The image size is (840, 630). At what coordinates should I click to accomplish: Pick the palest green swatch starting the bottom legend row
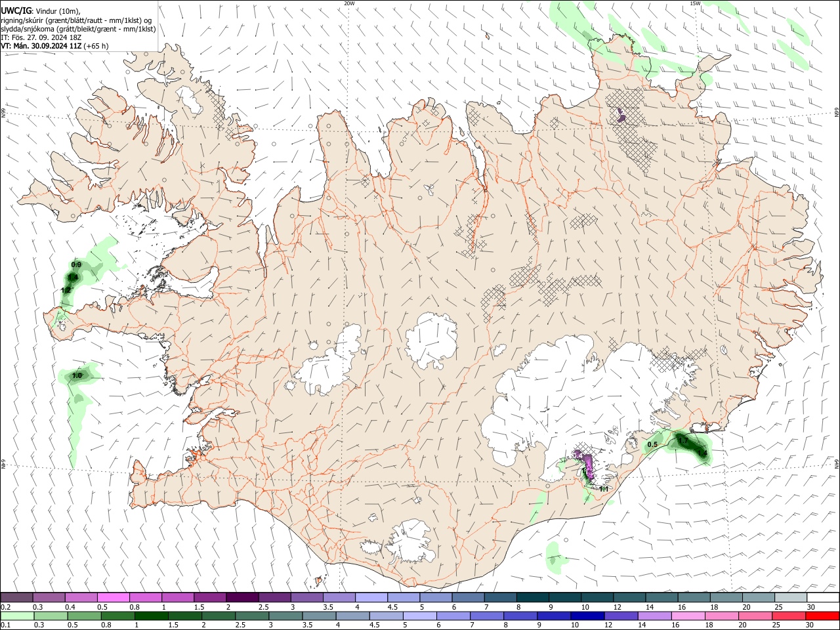click(16, 616)
